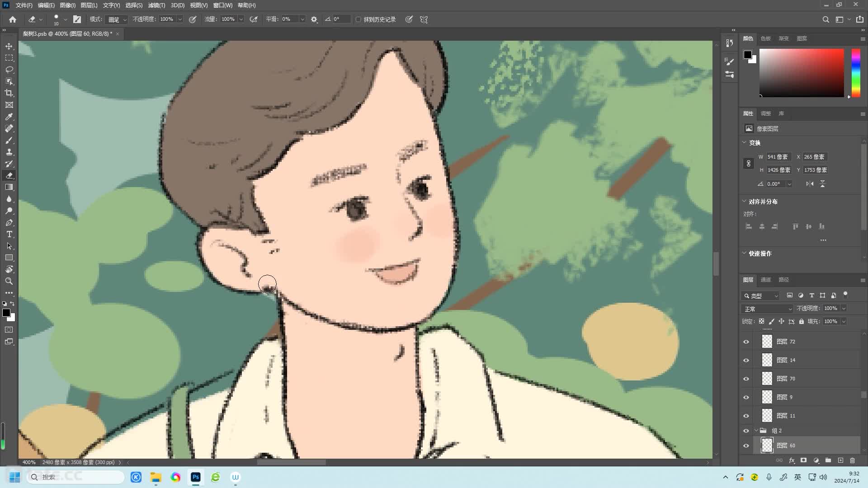Image resolution: width=868 pixels, height=488 pixels.
Task: Collapse the 组 2 layer group
Action: pyautogui.click(x=756, y=431)
